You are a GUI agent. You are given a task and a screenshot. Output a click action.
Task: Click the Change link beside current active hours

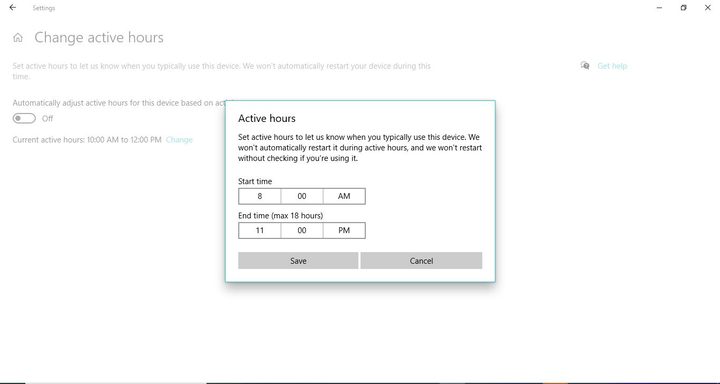[x=179, y=140]
